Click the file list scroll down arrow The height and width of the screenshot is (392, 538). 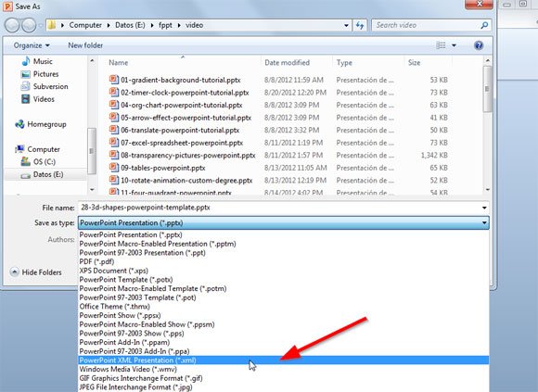point(488,189)
